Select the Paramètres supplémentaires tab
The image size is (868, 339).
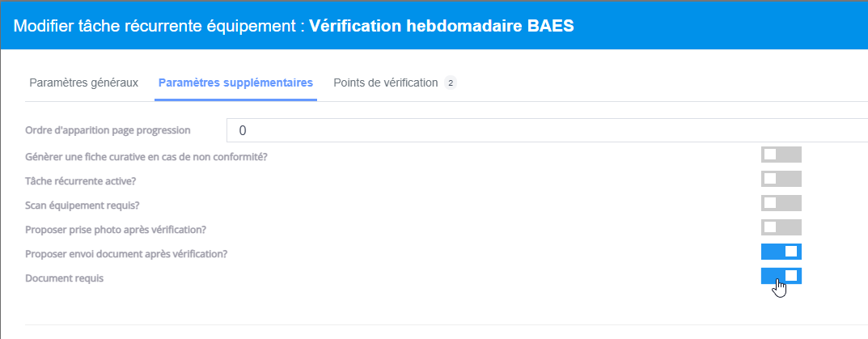[235, 83]
